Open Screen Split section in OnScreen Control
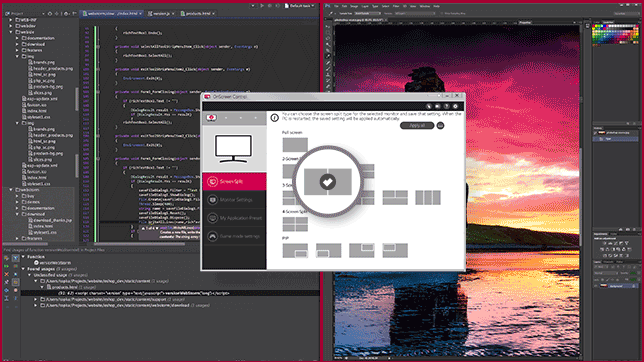This screenshot has width=644, height=362. [234, 181]
